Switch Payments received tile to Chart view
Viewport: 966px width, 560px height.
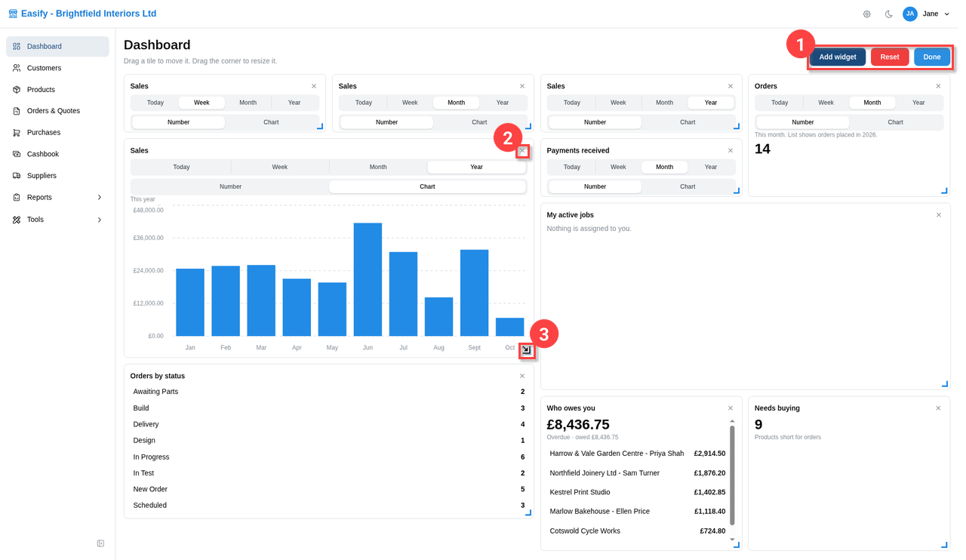pyautogui.click(x=688, y=186)
